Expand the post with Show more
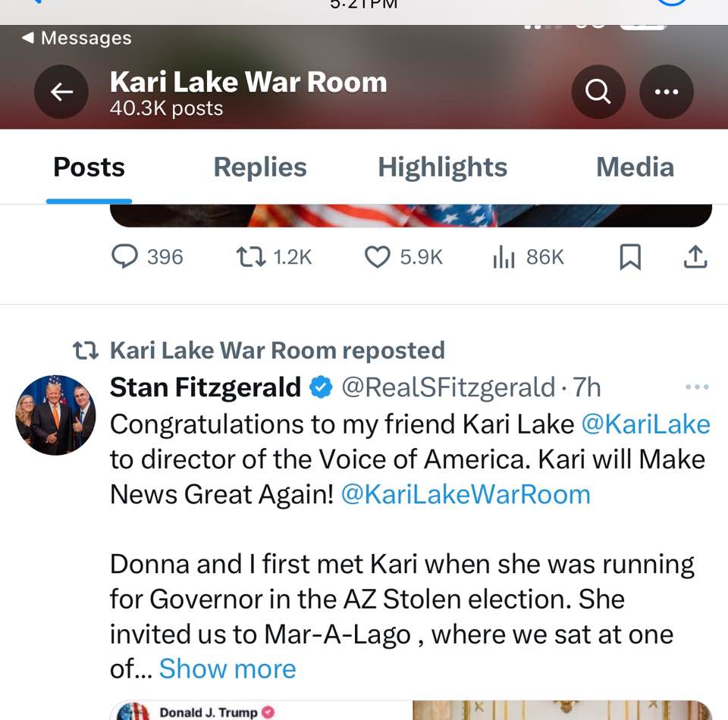Viewport: 728px width, 720px height. tap(227, 668)
